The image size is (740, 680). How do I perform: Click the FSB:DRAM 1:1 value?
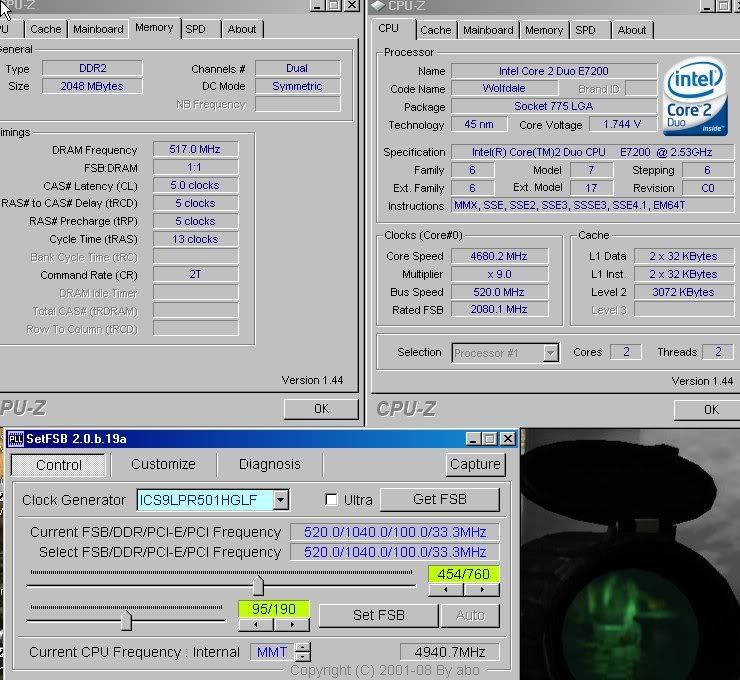point(195,167)
